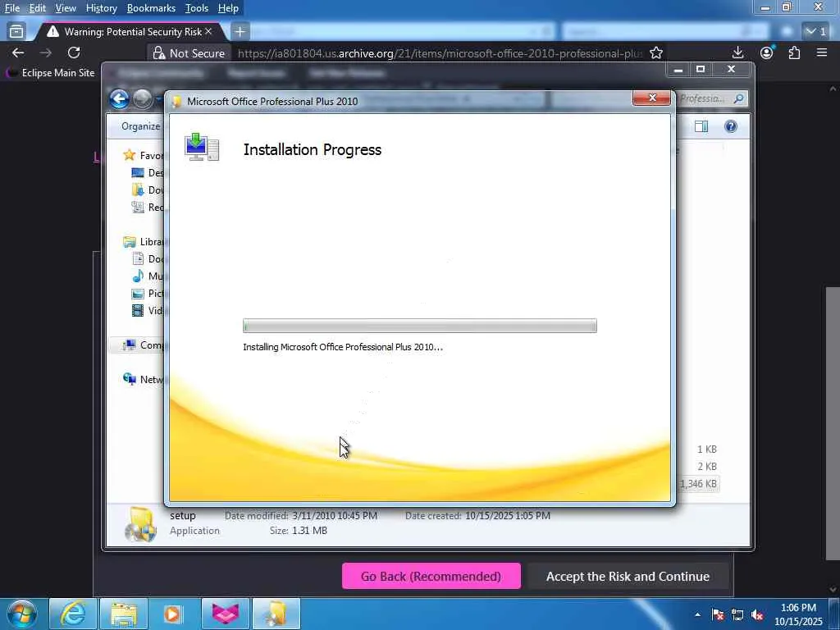Screen dimensions: 840x630
Task: Open the Eclipse Main Site bookmark
Action: coord(50,73)
